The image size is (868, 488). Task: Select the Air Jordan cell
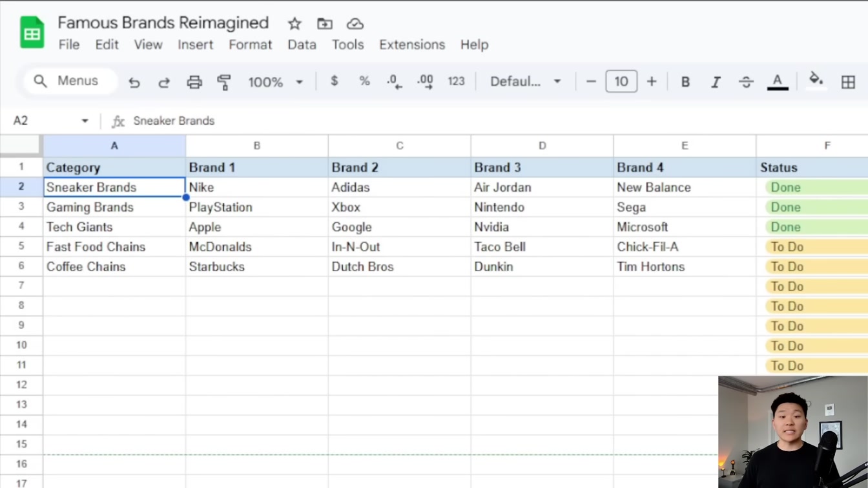tap(542, 187)
